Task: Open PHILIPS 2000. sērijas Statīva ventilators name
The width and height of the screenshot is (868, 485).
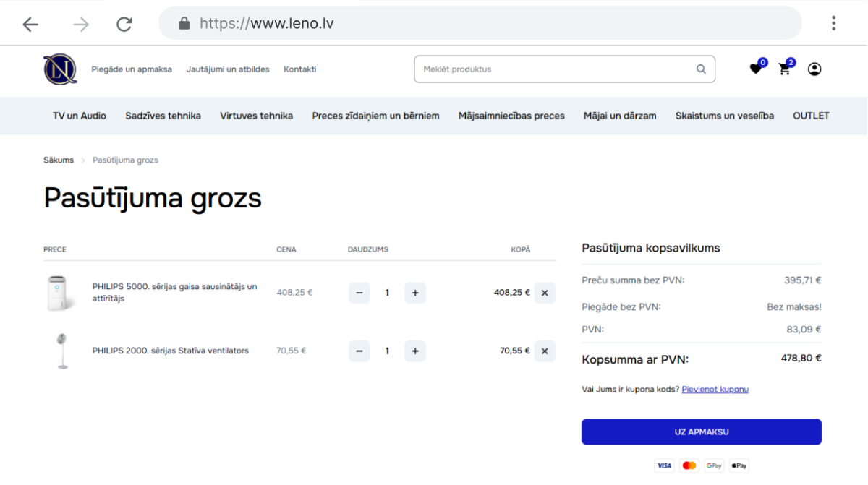Action: click(x=170, y=351)
